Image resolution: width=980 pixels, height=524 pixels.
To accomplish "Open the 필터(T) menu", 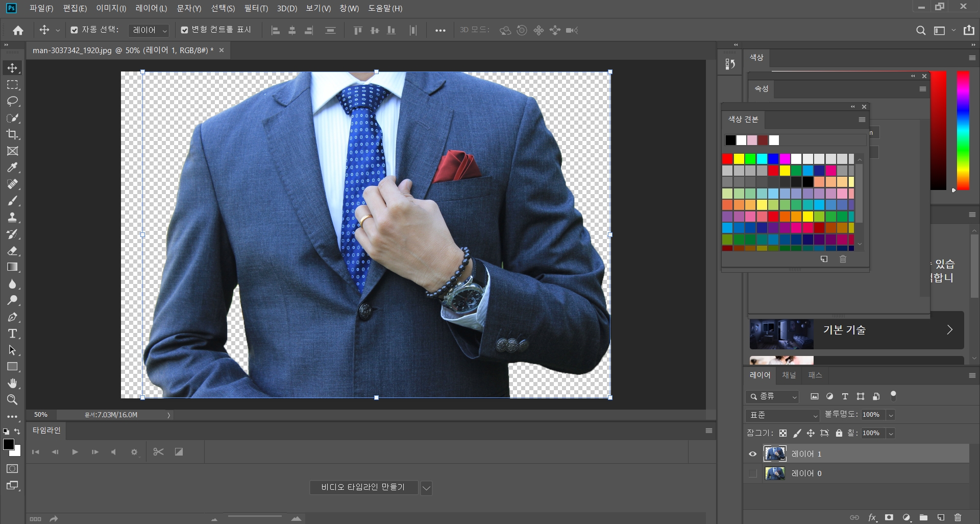I will pos(256,9).
